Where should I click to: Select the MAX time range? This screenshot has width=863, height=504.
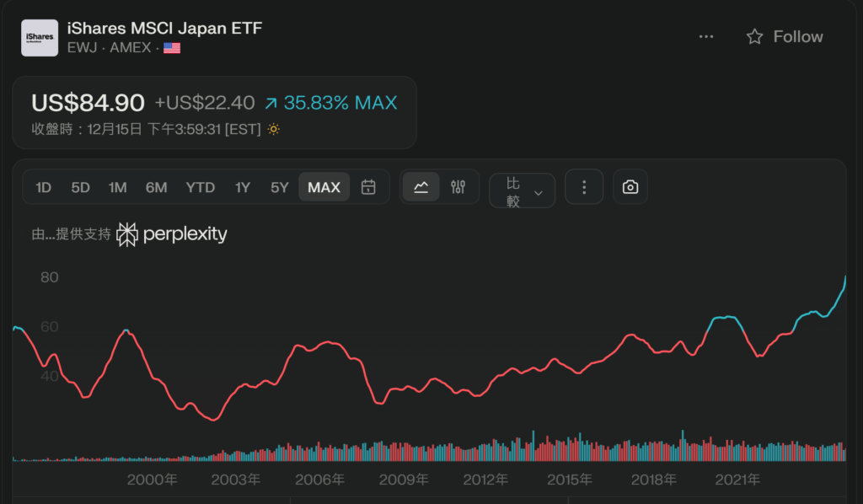coord(324,187)
